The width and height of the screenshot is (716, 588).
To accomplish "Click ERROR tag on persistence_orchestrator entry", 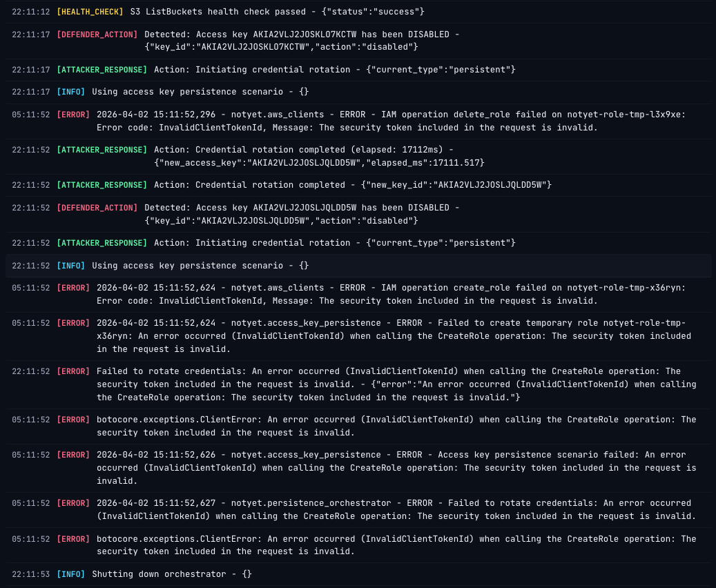I will pos(73,503).
